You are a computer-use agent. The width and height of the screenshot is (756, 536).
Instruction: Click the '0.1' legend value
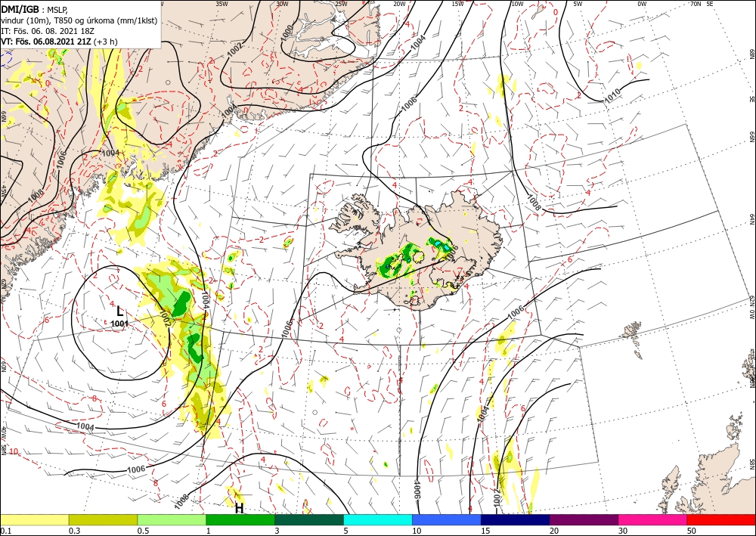[x=5, y=531]
